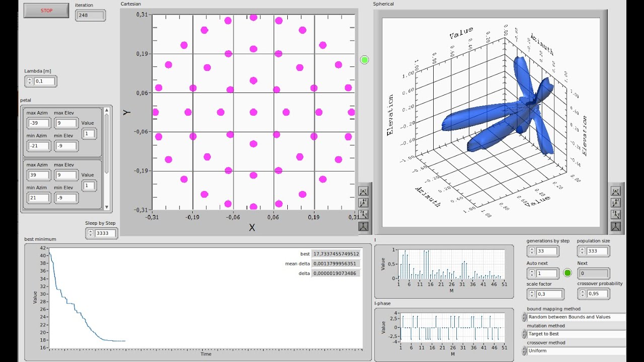Set Cartesian plot to XY projection view
The height and width of the screenshot is (362, 644).
click(x=363, y=191)
